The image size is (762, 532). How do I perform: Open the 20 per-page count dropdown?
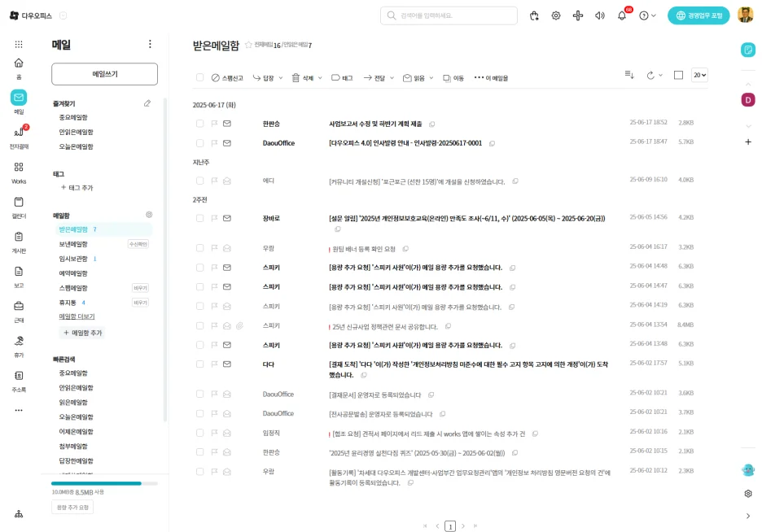tap(699, 75)
